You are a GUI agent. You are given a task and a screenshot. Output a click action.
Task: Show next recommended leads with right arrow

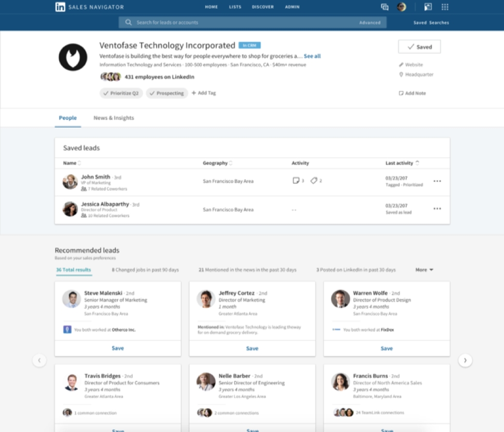465,360
